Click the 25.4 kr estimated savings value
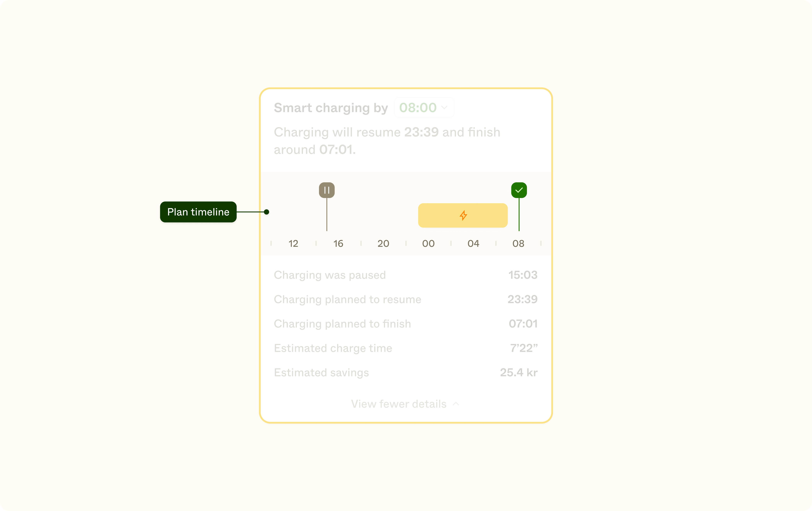The height and width of the screenshot is (511, 812). click(x=519, y=372)
